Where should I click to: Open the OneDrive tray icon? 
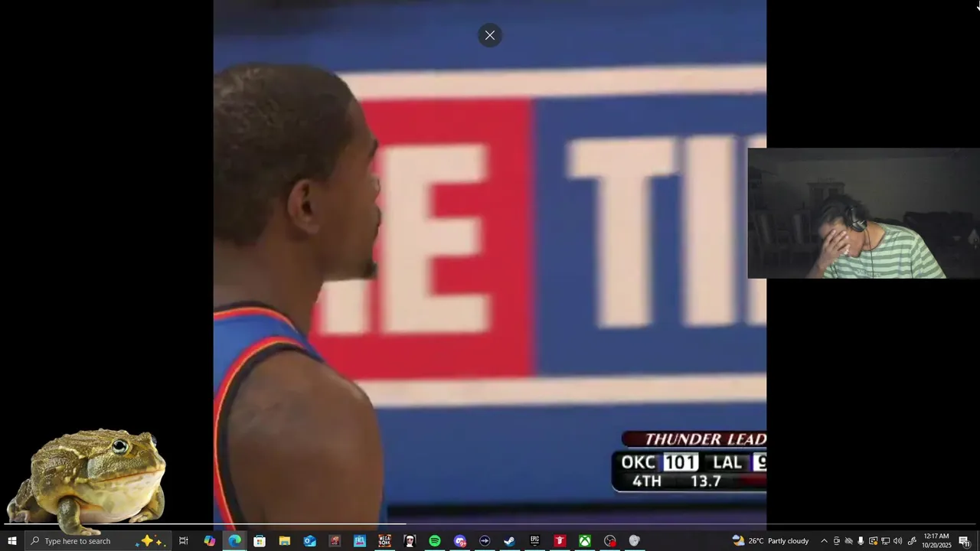pyautogui.click(x=848, y=541)
